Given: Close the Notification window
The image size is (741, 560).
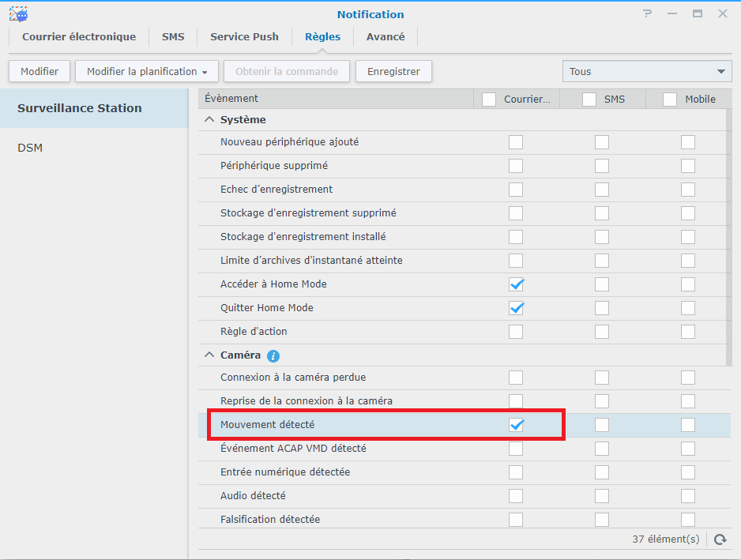Looking at the screenshot, I should 722,14.
